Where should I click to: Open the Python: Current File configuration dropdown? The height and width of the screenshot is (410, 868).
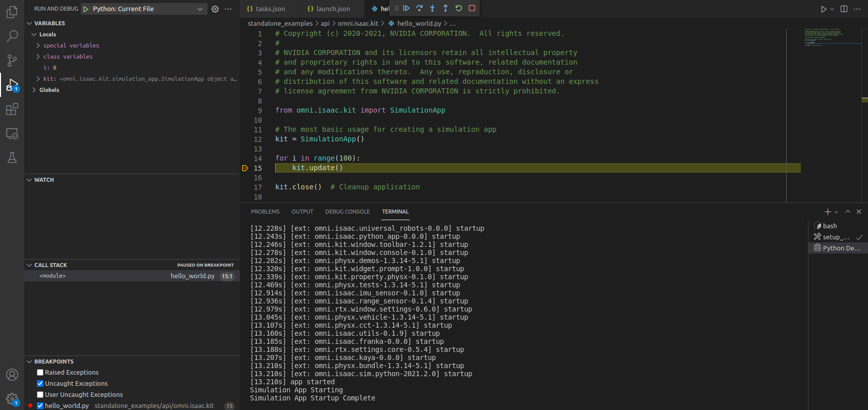[143, 9]
